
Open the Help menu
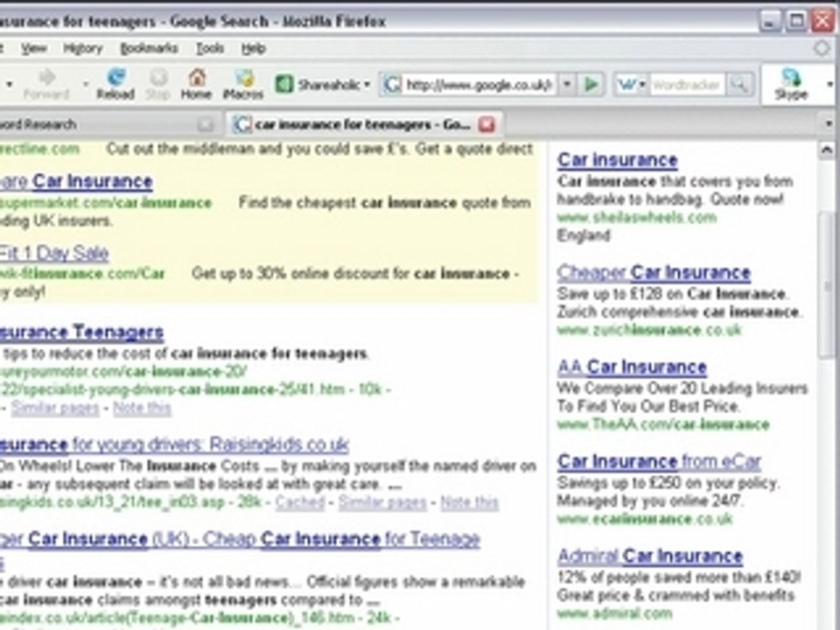254,48
